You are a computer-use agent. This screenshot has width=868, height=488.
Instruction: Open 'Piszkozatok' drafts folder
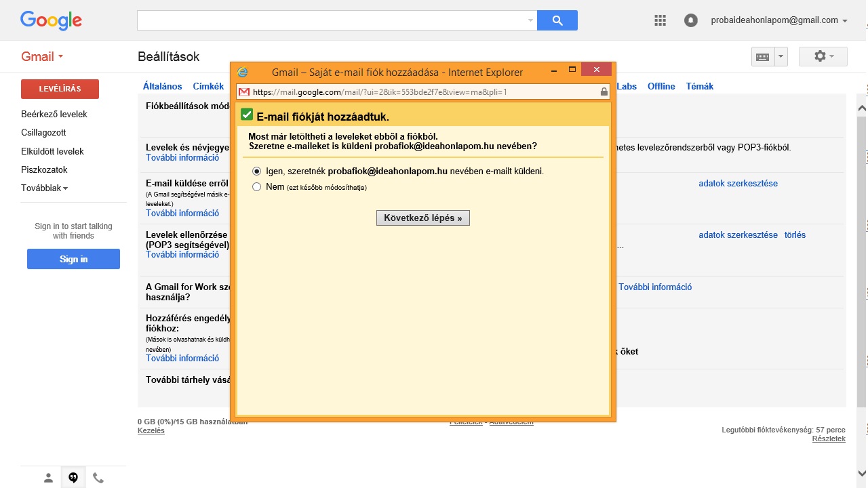tap(44, 170)
